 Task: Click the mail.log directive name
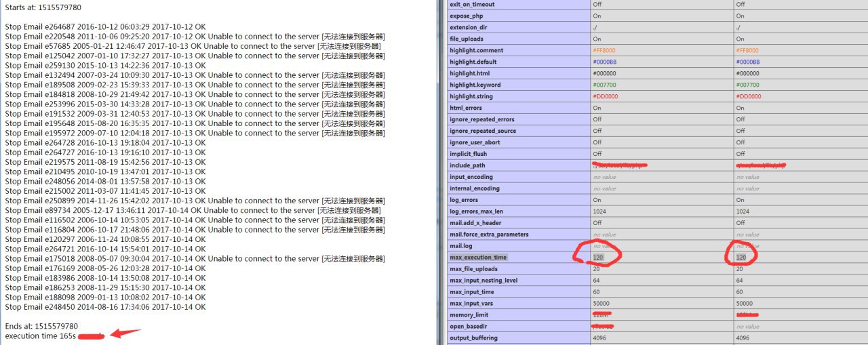(x=460, y=246)
